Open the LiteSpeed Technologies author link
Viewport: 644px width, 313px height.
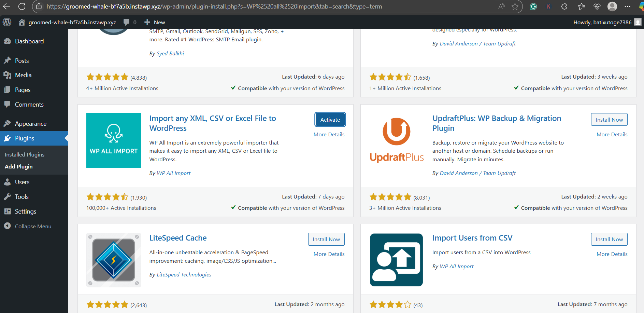click(184, 275)
